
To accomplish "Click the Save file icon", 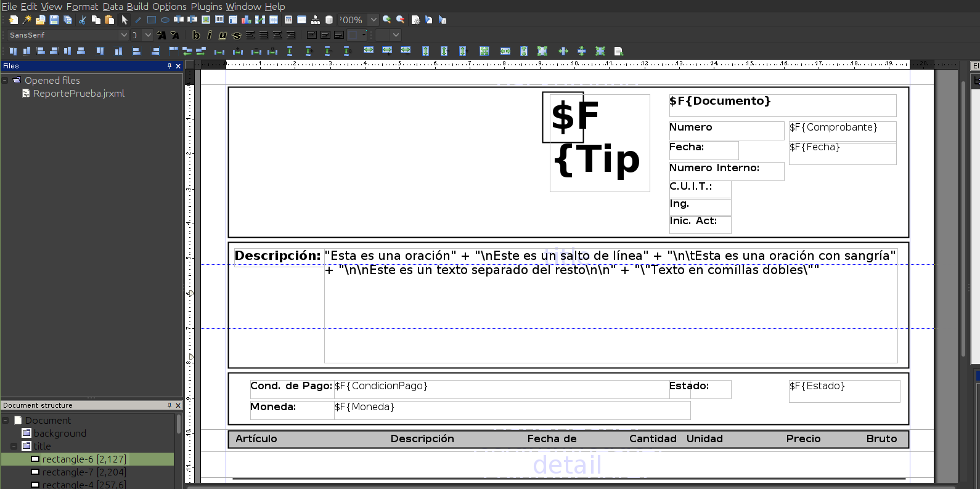I will click(54, 20).
